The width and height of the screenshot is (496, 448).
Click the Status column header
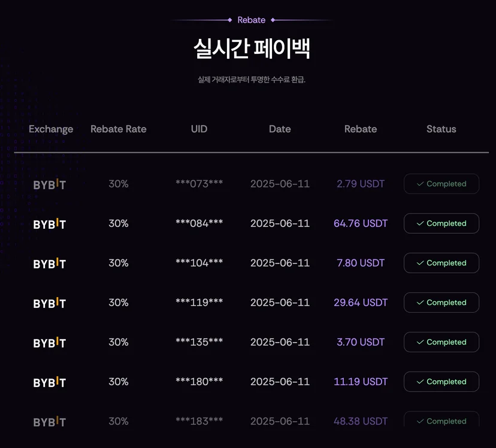[x=441, y=129]
